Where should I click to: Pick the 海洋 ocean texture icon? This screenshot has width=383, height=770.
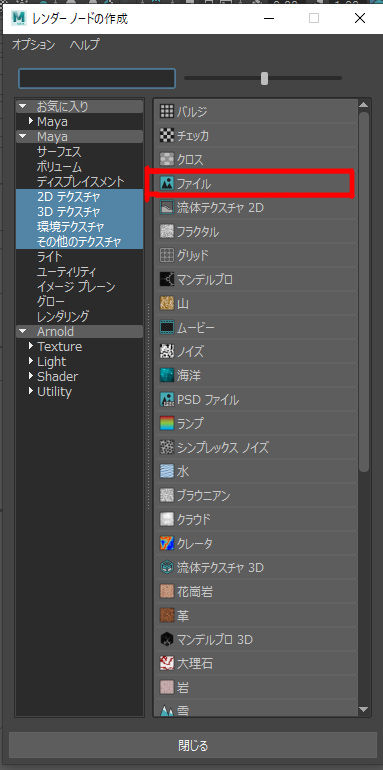coord(167,376)
